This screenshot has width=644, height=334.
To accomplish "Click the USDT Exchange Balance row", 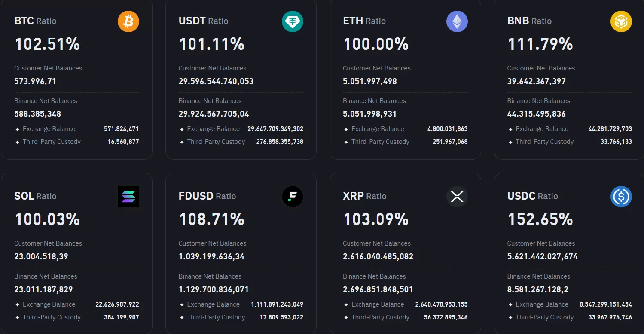I will [x=241, y=129].
